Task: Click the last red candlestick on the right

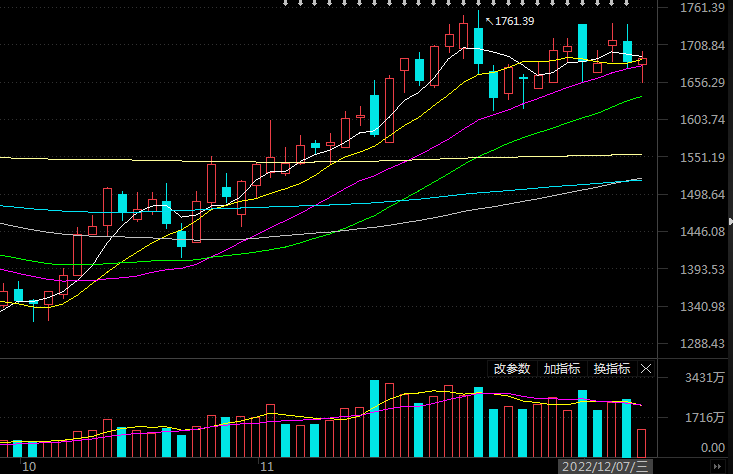Action: [x=643, y=62]
